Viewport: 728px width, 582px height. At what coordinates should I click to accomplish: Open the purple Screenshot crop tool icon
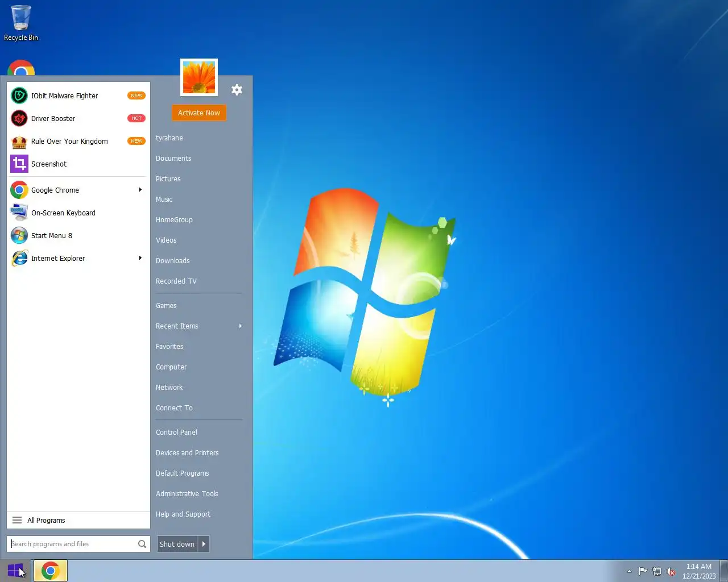point(19,164)
